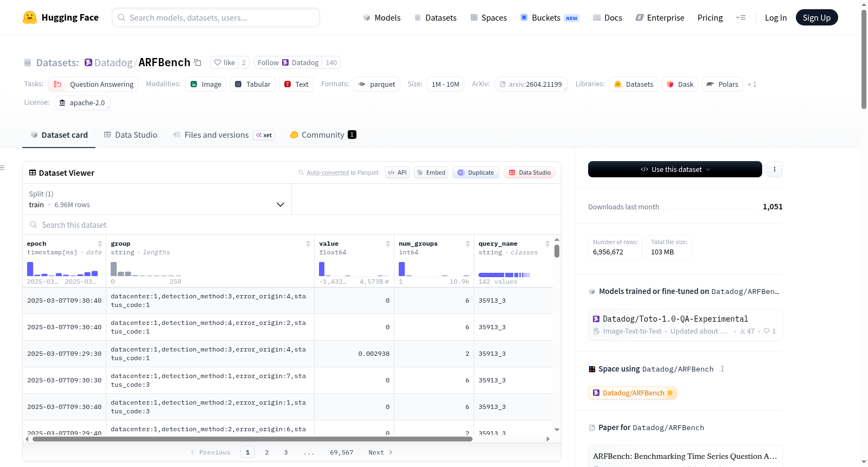Viewport: 868px width, 467px height.
Task: Open the viewer API button
Action: pos(397,172)
